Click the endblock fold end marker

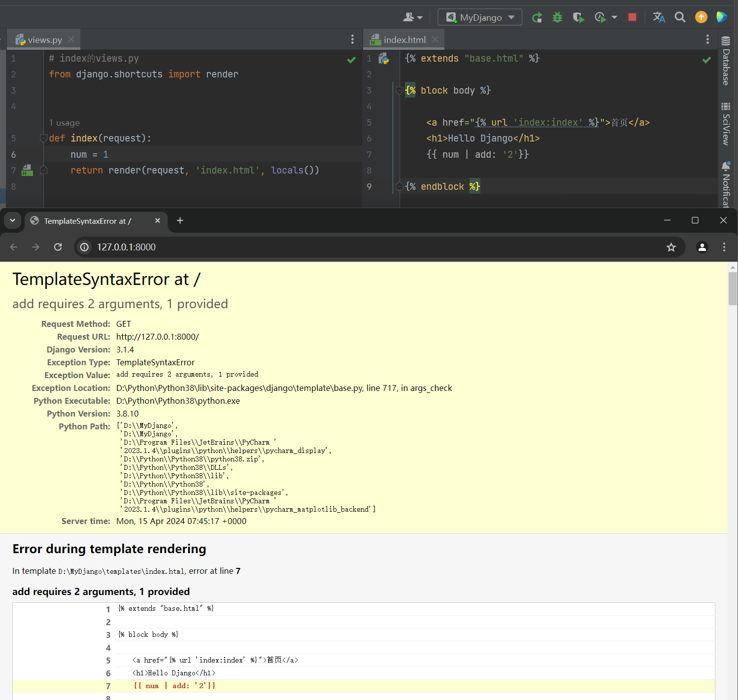pyautogui.click(x=400, y=186)
